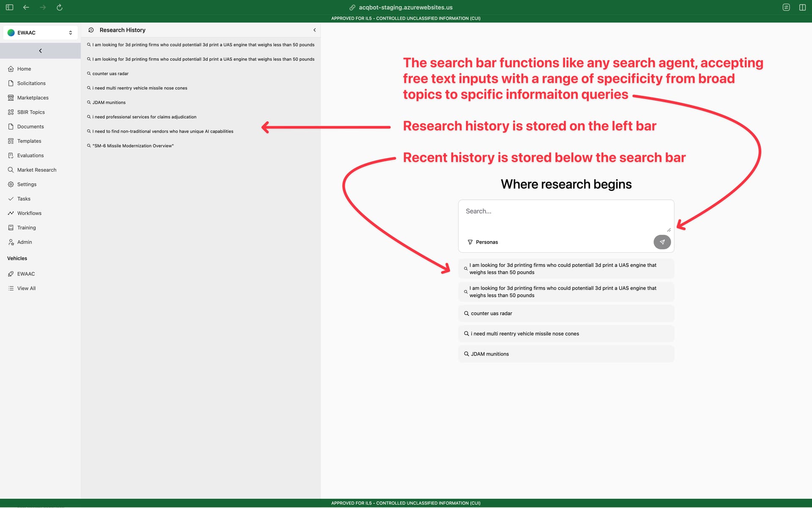
Task: Open history item 'counter uas radar'
Action: coord(200,74)
